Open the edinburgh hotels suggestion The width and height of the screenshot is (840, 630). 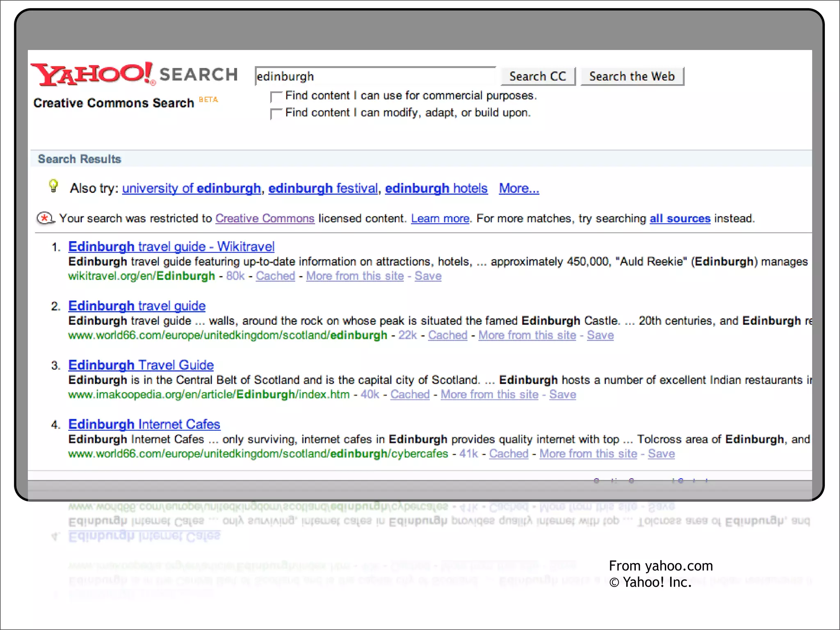tap(436, 188)
